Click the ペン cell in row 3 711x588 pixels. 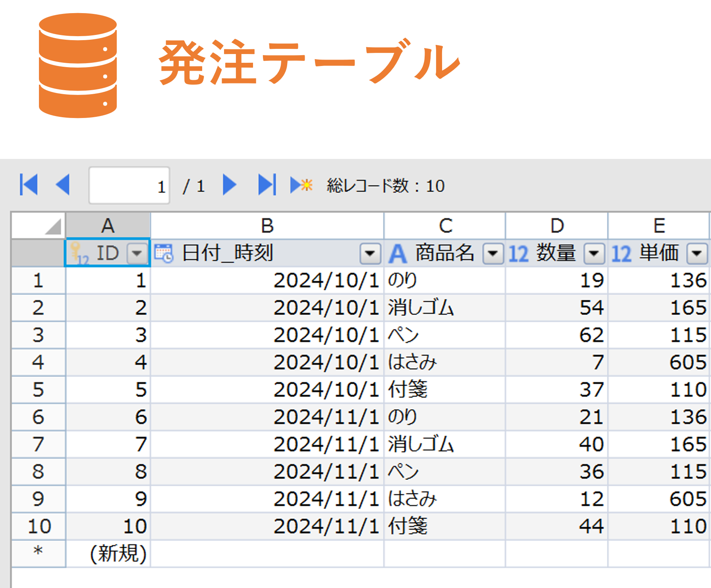click(445, 335)
